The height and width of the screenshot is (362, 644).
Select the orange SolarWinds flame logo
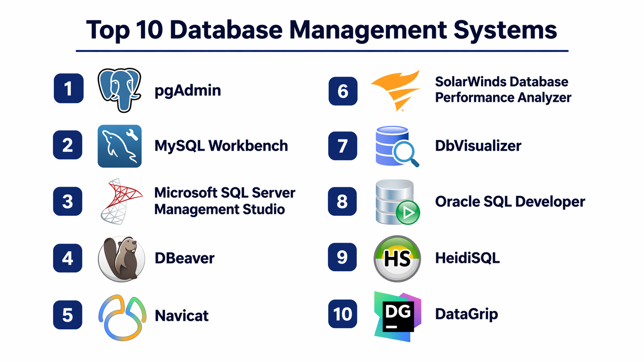pyautogui.click(x=396, y=90)
